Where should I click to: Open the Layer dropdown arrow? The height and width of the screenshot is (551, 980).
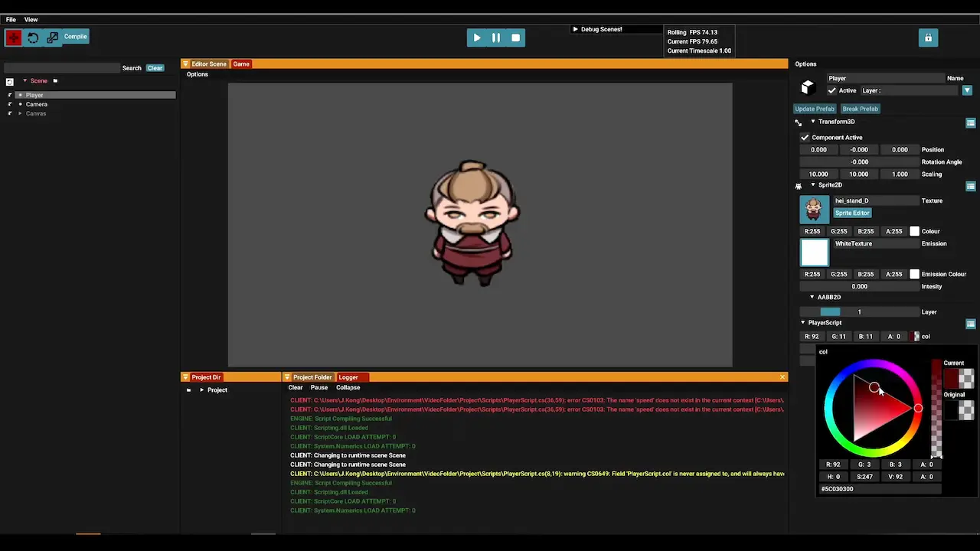pos(967,90)
